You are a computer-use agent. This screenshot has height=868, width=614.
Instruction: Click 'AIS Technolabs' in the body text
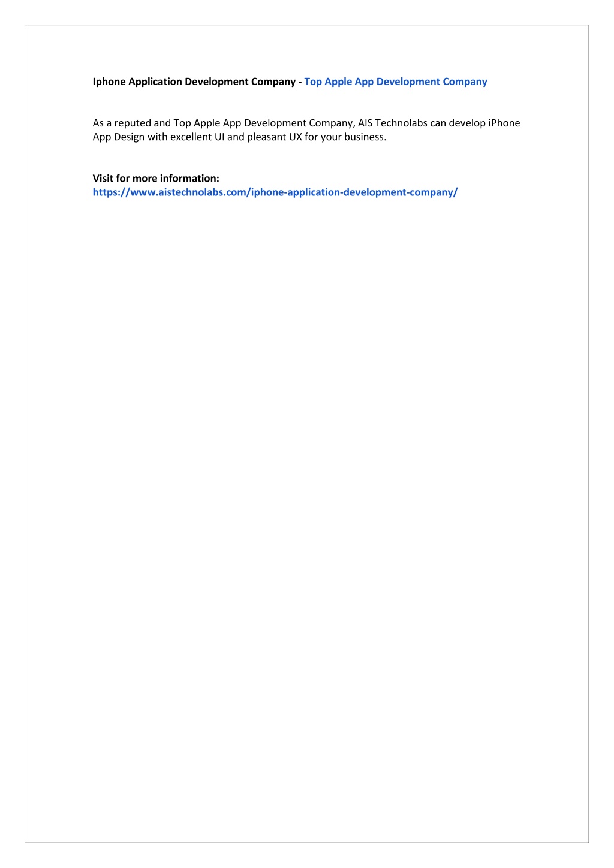(x=393, y=123)
